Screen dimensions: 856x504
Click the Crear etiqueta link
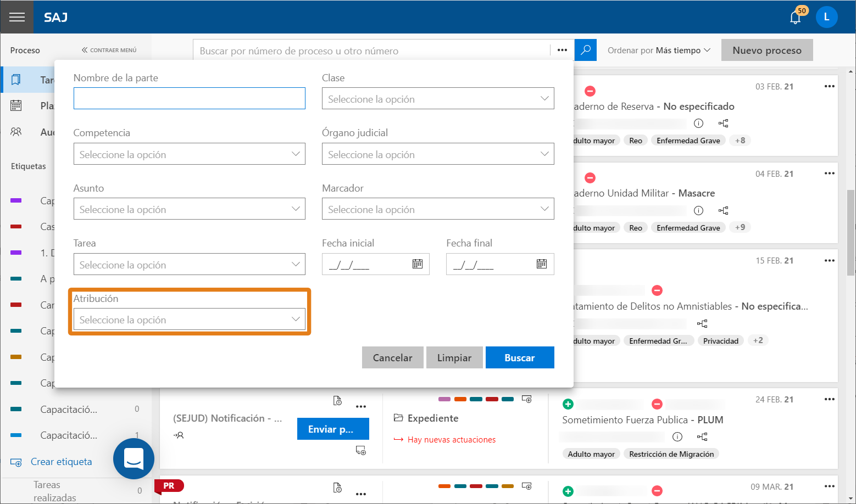pos(61,462)
